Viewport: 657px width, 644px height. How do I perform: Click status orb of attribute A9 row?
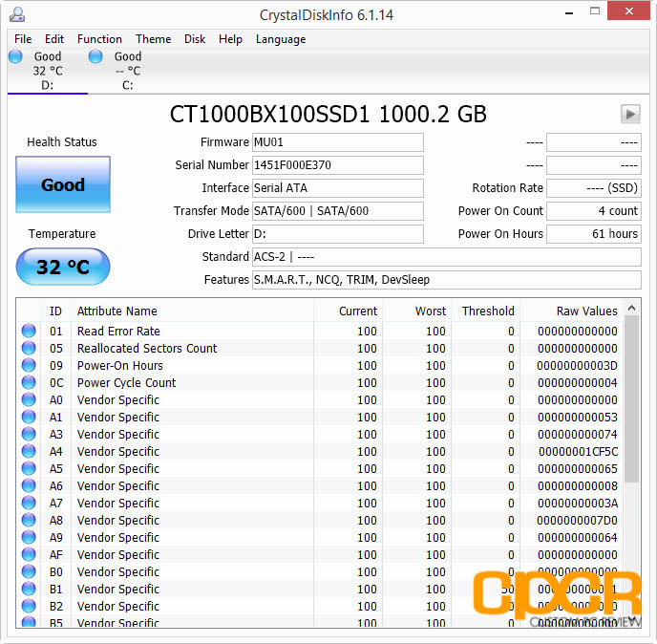click(29, 537)
